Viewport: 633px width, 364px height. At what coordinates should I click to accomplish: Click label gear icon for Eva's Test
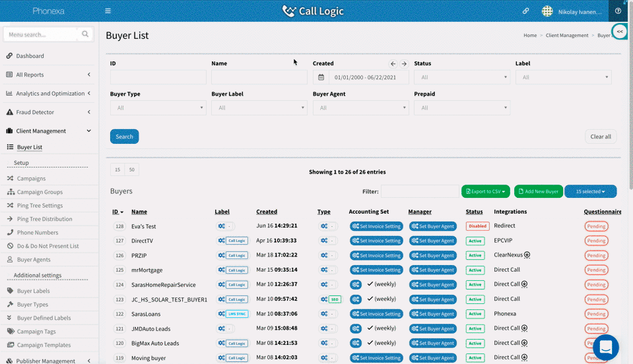(222, 226)
